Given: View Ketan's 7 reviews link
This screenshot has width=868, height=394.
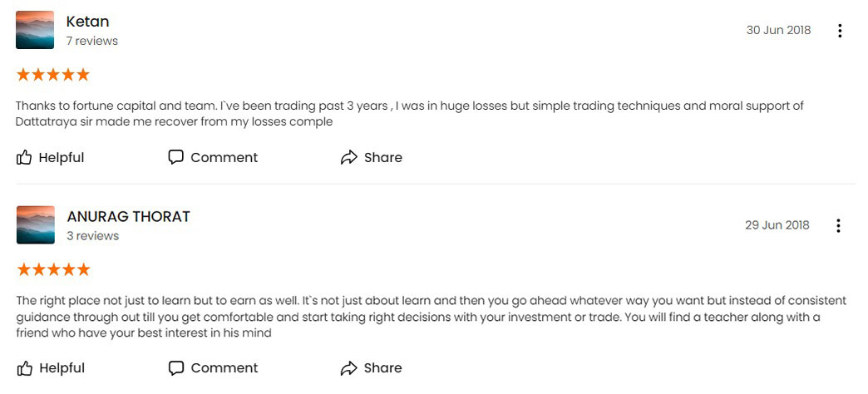Looking at the screenshot, I should point(92,41).
